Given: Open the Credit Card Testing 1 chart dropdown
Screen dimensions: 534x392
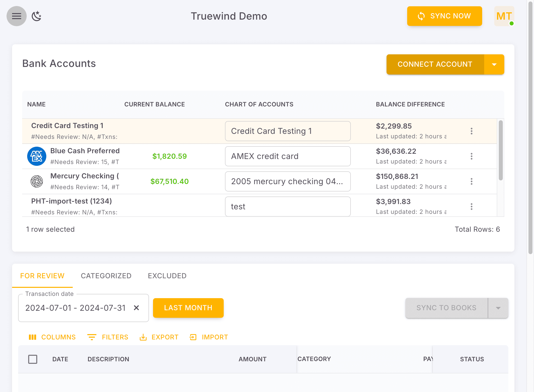Looking at the screenshot, I should [288, 131].
